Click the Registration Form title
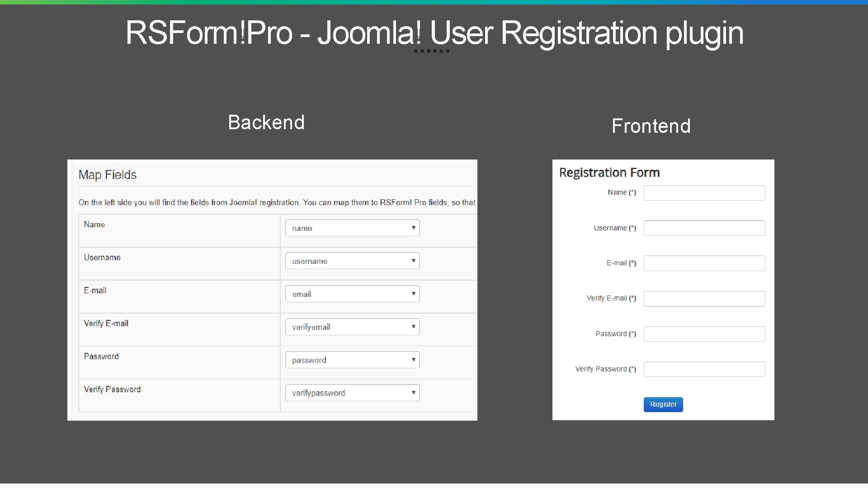Screen dimensions: 868x488 click(609, 172)
